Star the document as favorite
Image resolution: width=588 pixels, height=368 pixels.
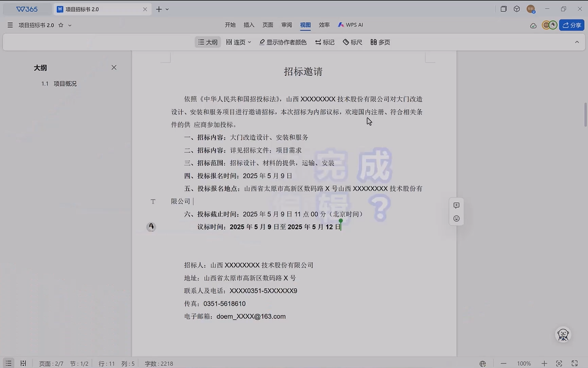61,25
